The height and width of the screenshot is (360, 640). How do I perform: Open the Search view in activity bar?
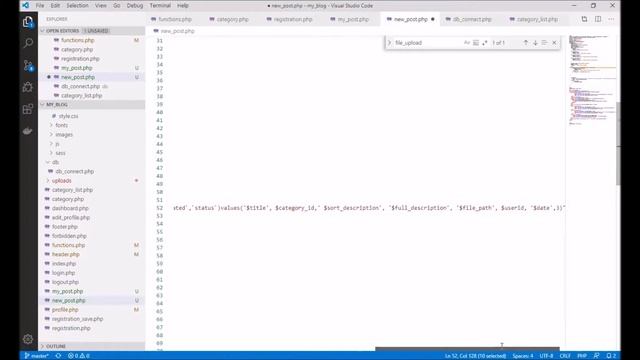click(x=28, y=43)
